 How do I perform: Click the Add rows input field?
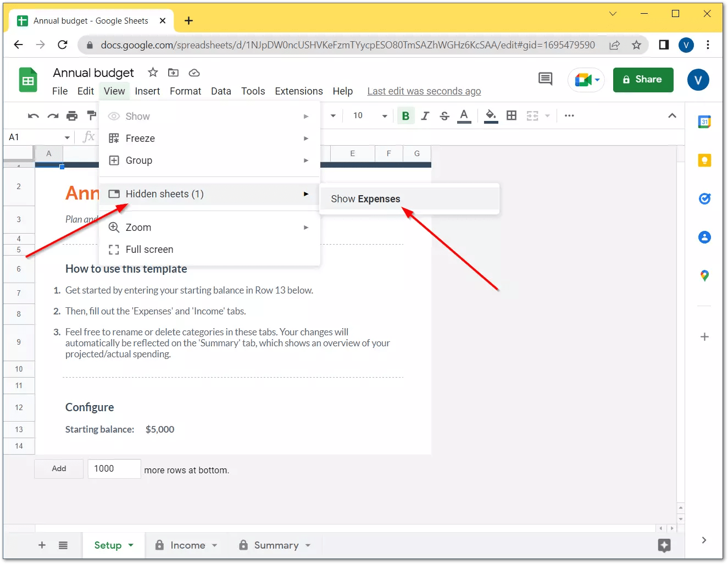coord(114,468)
